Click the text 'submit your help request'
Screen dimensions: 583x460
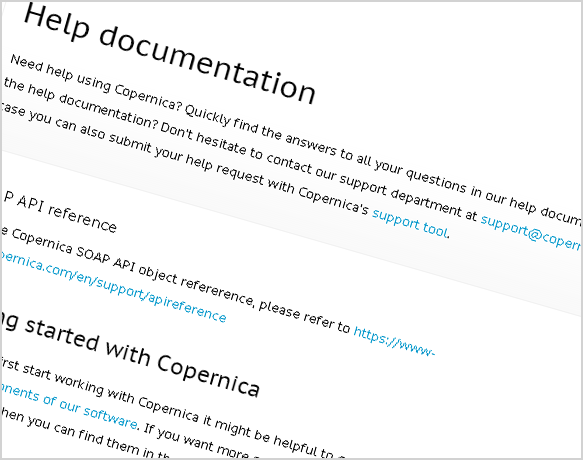[186, 159]
